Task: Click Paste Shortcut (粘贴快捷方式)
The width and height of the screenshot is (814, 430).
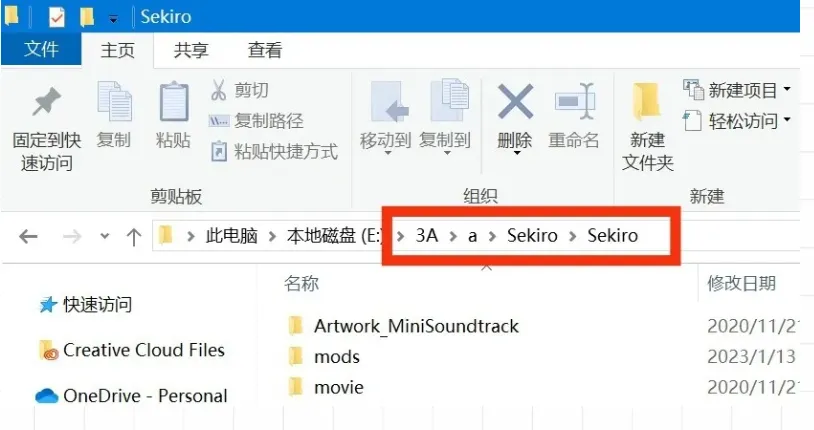Action: tap(275, 152)
